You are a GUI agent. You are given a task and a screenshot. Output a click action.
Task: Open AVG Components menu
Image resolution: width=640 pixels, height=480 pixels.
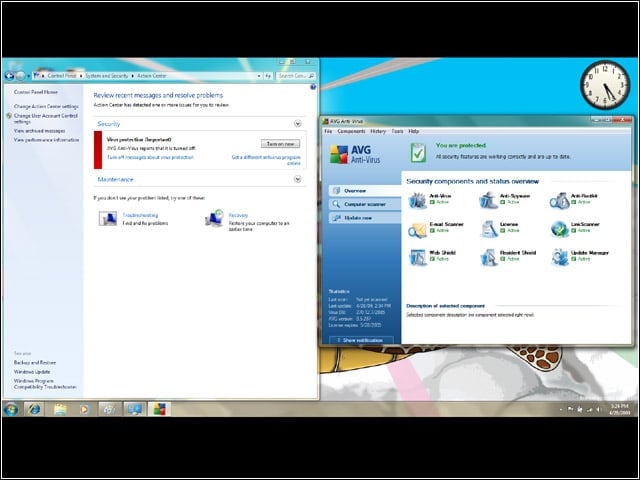(x=351, y=131)
